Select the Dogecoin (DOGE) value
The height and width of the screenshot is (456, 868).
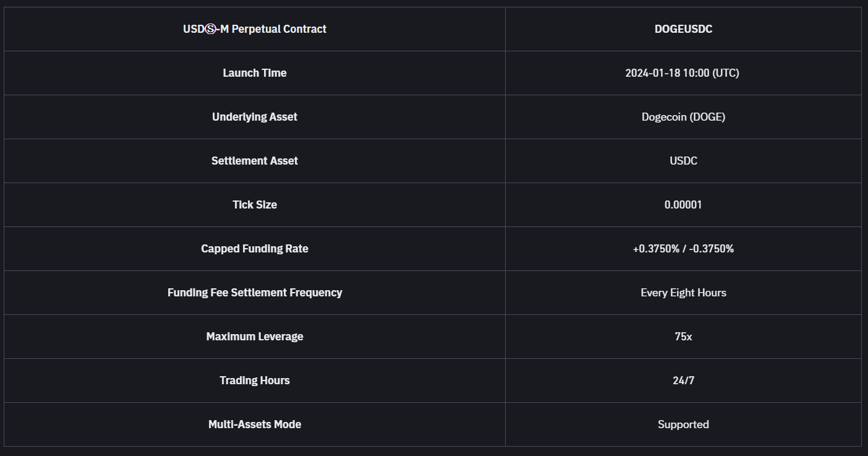(x=683, y=117)
